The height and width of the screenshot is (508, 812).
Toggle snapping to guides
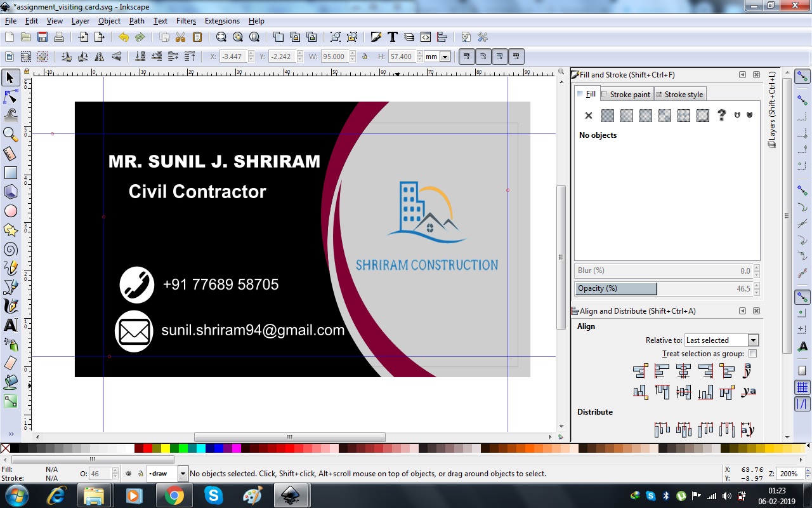pos(802,403)
